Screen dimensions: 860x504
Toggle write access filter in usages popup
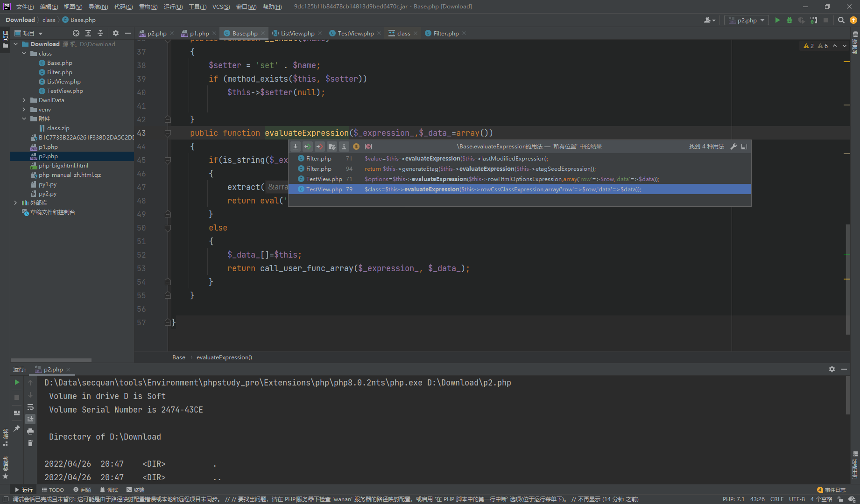[320, 147]
